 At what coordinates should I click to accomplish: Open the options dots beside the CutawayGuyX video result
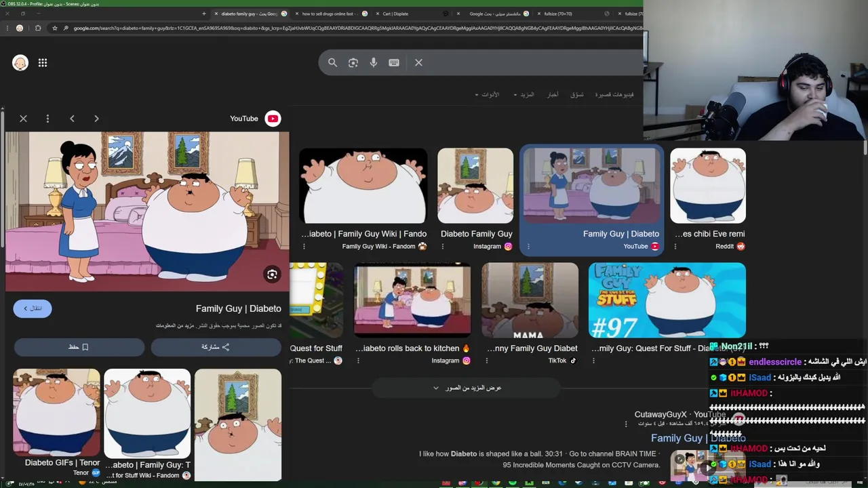pyautogui.click(x=626, y=424)
